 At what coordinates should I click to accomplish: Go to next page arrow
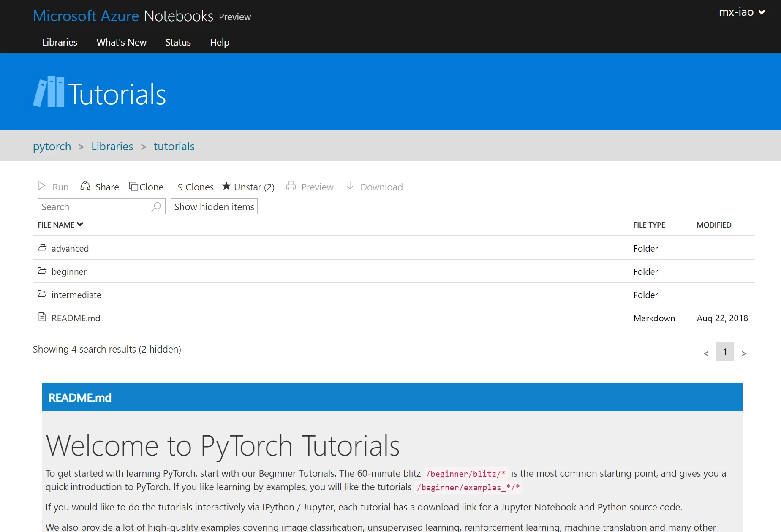click(744, 353)
